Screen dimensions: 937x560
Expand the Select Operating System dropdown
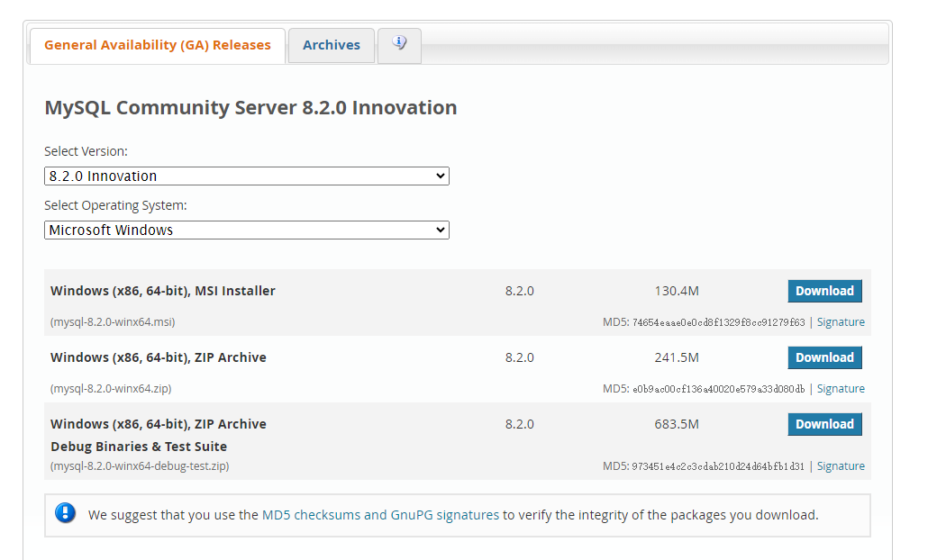point(246,230)
